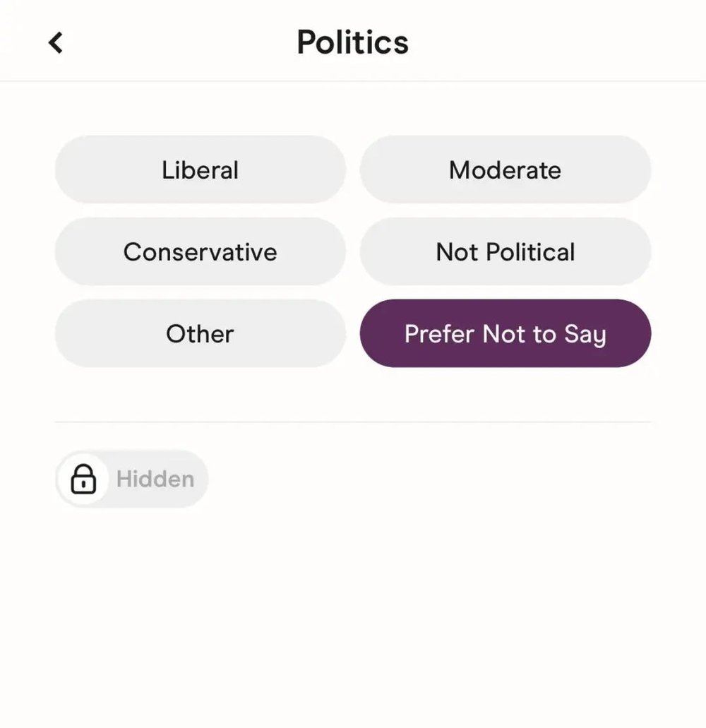Pick the Not Political option
Image resolution: width=706 pixels, height=728 pixels.
[505, 252]
